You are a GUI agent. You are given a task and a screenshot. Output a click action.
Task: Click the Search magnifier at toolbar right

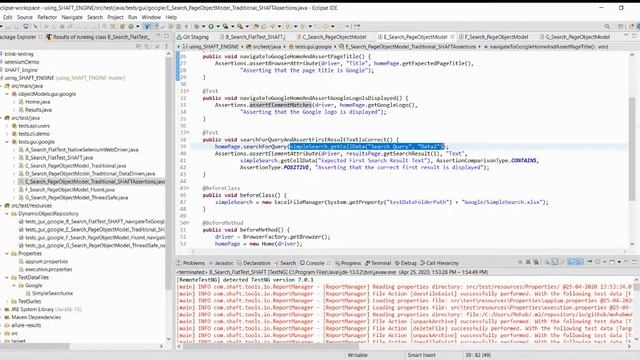coord(607,27)
